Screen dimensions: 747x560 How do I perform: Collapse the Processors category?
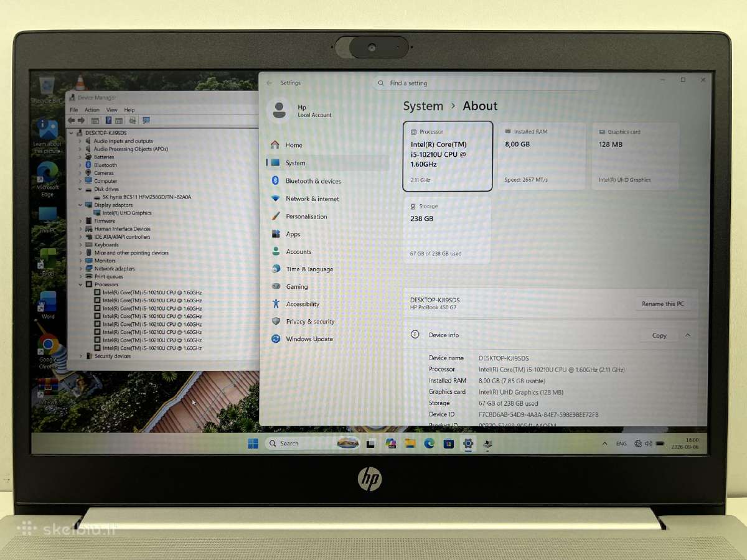[80, 284]
